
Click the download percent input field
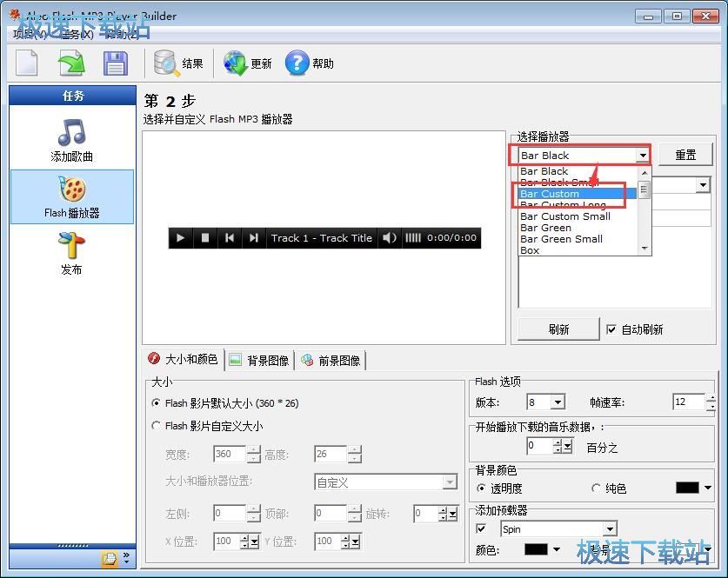[539, 446]
